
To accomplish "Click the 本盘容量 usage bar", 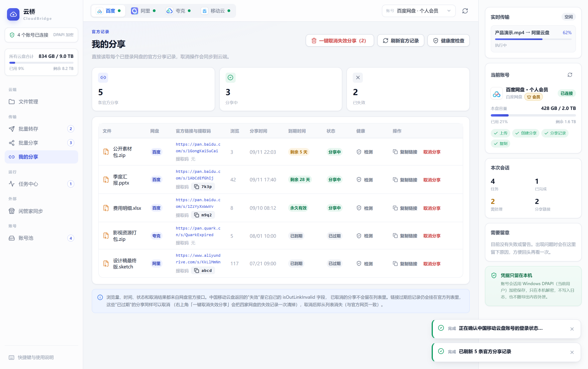I will point(533,115).
